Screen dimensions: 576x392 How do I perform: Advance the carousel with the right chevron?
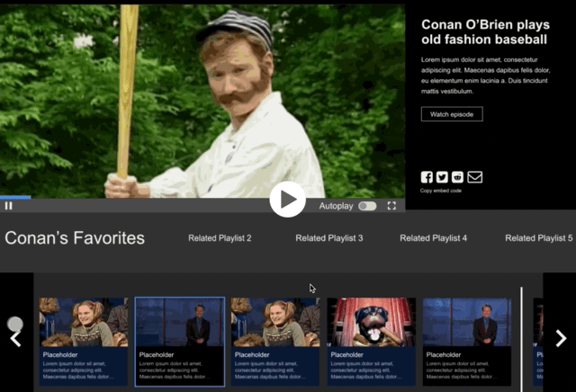pyautogui.click(x=561, y=338)
